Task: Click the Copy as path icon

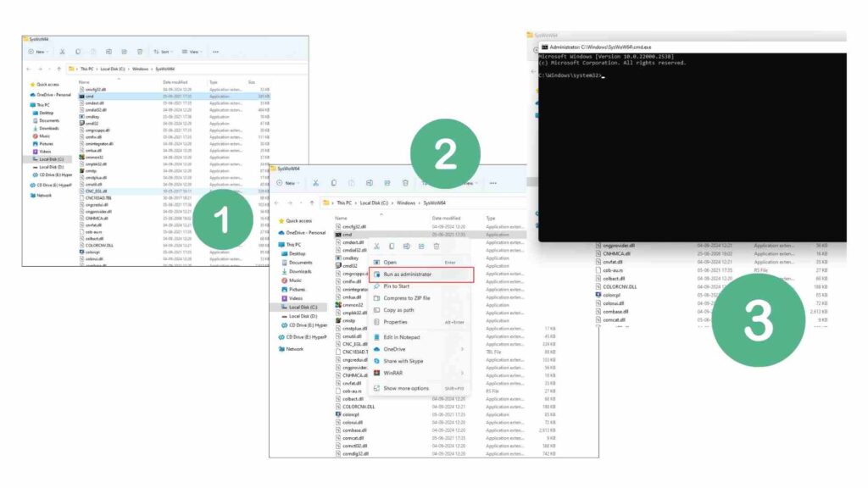Action: (376, 310)
